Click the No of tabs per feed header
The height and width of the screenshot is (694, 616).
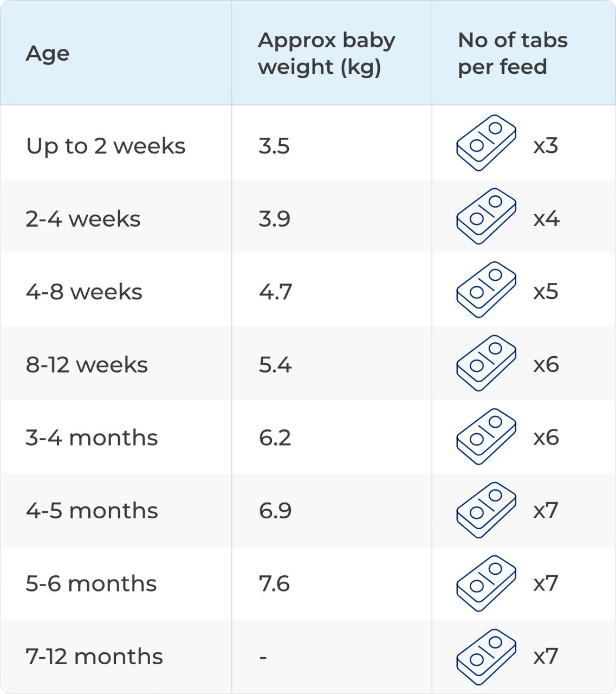point(513,54)
